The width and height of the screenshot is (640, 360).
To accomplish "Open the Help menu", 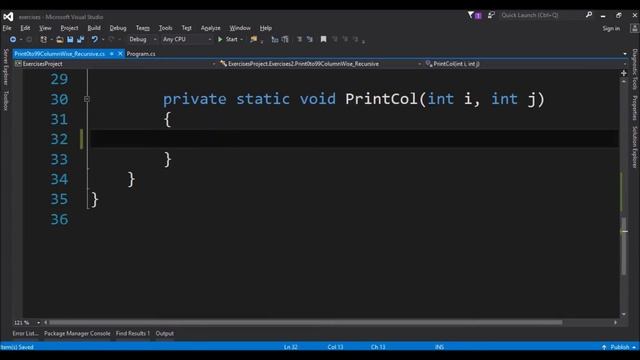I will 266,28.
